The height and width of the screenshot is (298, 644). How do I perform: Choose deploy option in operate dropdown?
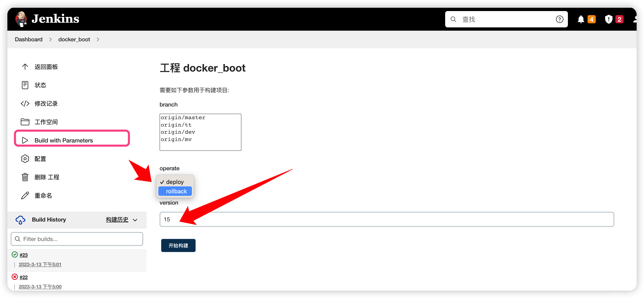[175, 182]
